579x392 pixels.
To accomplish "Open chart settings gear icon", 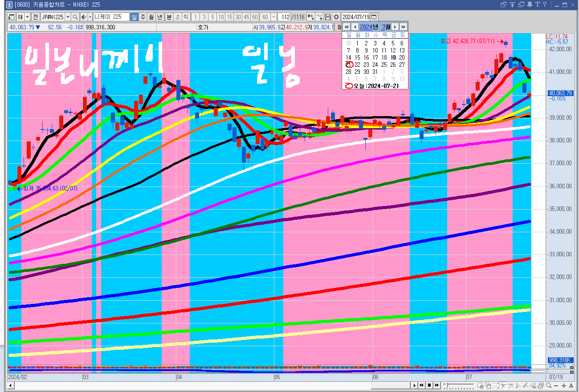I will (336, 17).
